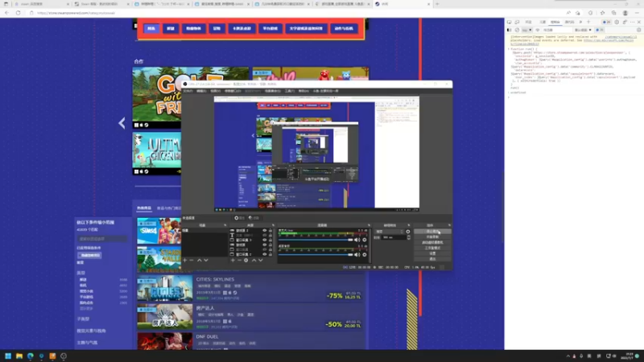The height and width of the screenshot is (362, 644).
Task: Expand Steam sidebar 主题与气氛 section
Action: tap(87, 343)
